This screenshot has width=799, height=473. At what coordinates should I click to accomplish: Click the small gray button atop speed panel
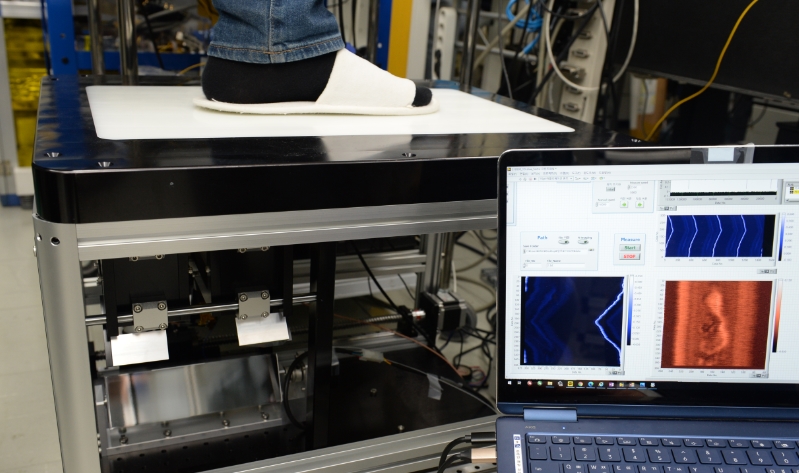tap(610, 189)
